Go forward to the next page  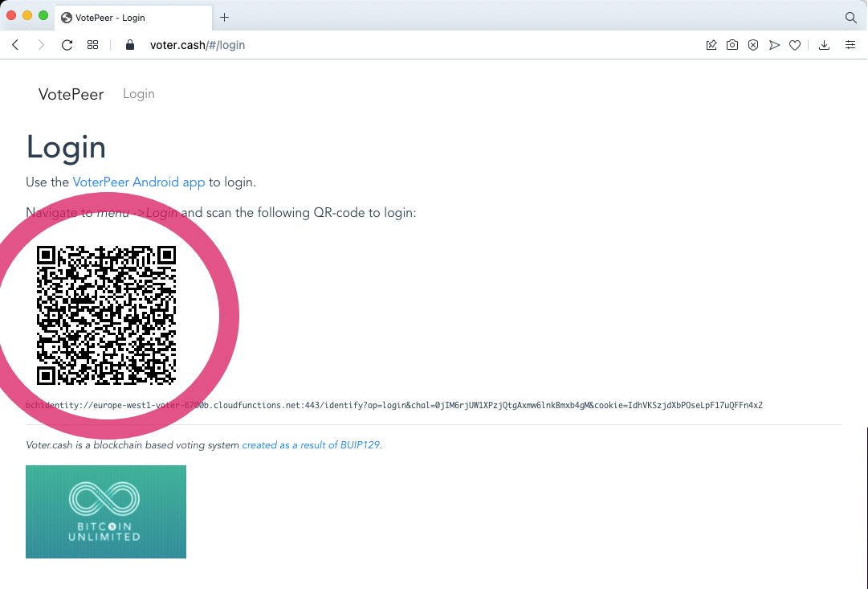tap(41, 45)
